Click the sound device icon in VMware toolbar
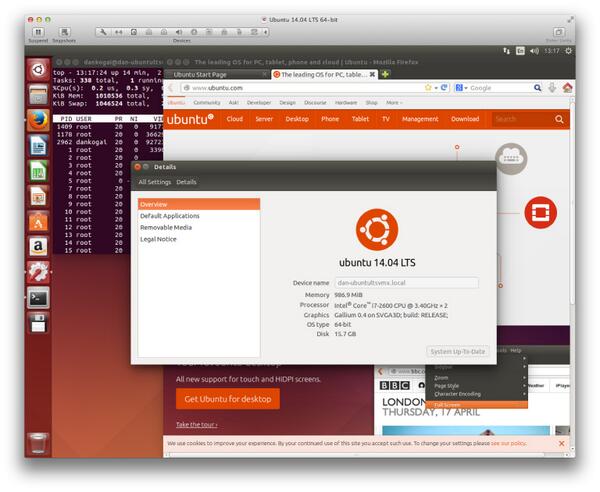Viewport: 600px width, 492px height. point(179,32)
